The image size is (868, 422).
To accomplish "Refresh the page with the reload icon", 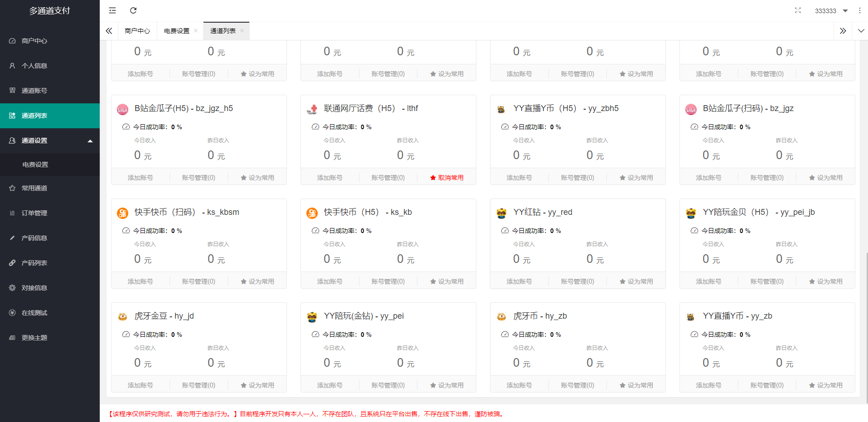I will [133, 10].
